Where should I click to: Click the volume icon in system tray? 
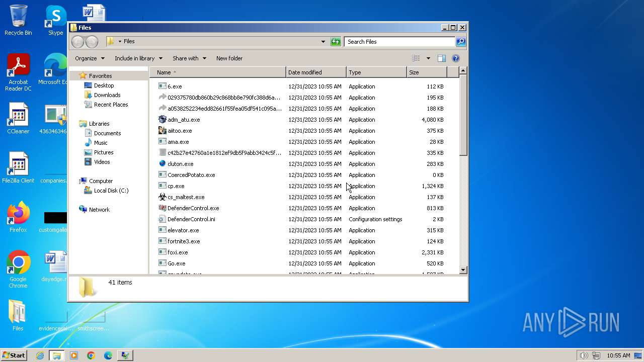[583, 355]
